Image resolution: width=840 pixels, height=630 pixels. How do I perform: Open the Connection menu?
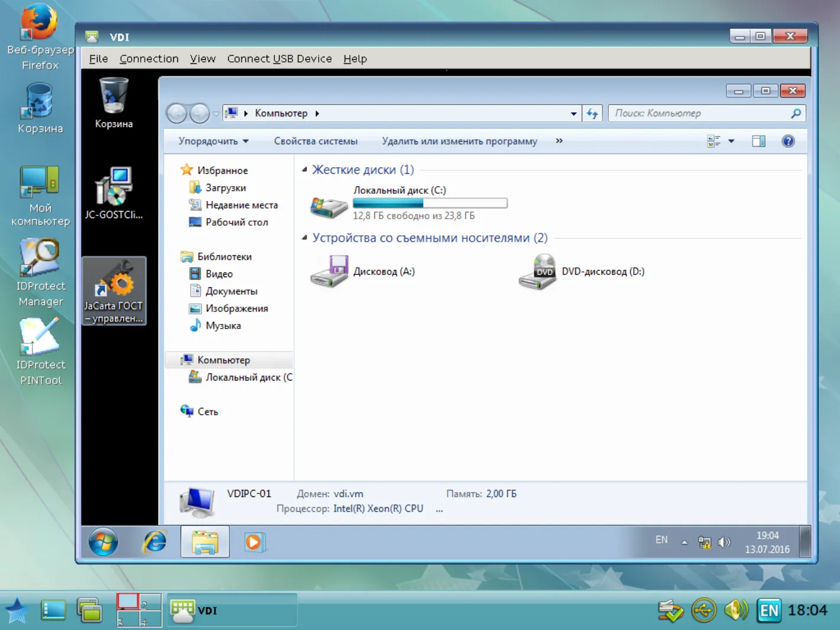(149, 59)
